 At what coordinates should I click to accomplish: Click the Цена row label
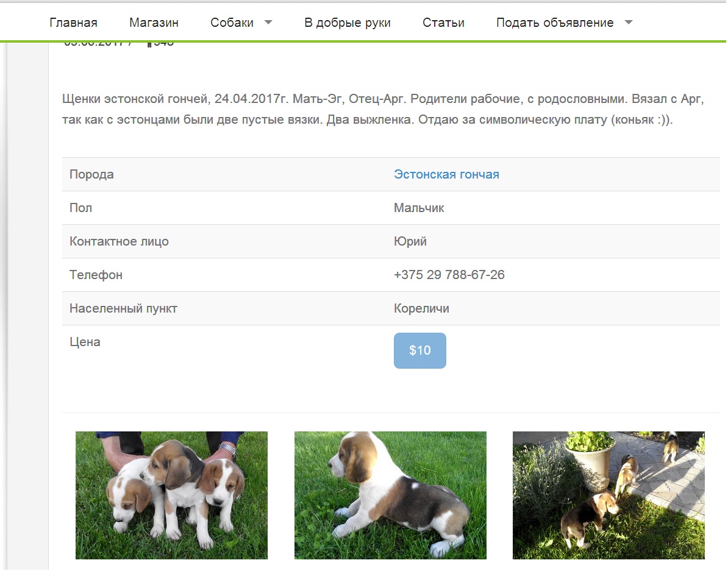[85, 342]
